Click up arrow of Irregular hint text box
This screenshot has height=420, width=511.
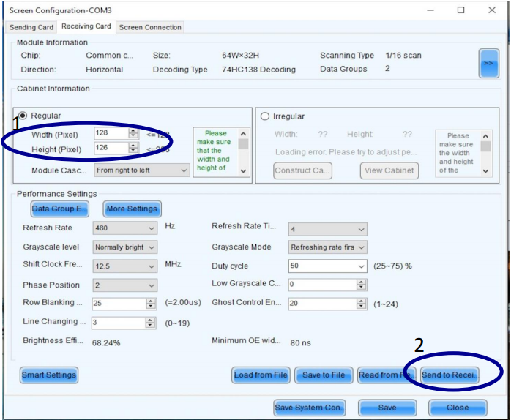pyautogui.click(x=485, y=136)
